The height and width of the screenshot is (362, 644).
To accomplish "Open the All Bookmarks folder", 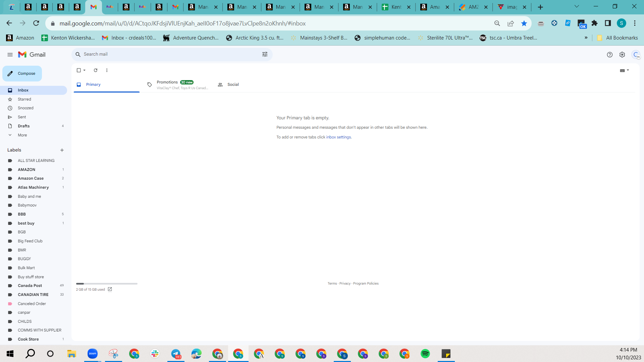I will click(x=617, y=38).
